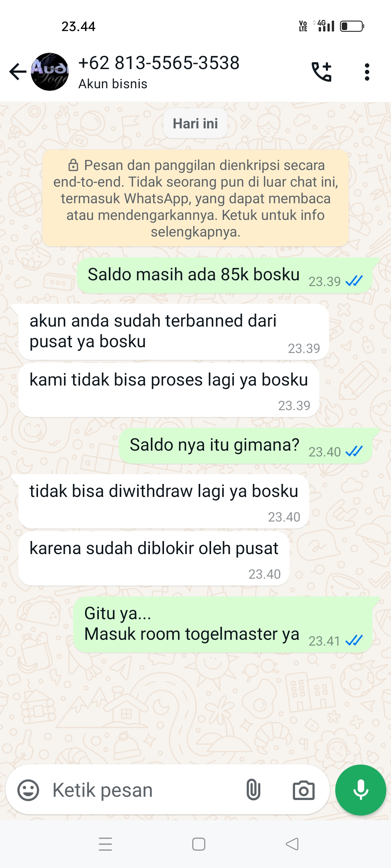This screenshot has width=391, height=868.
Task: Tap the Android back triangle button
Action: click(292, 844)
